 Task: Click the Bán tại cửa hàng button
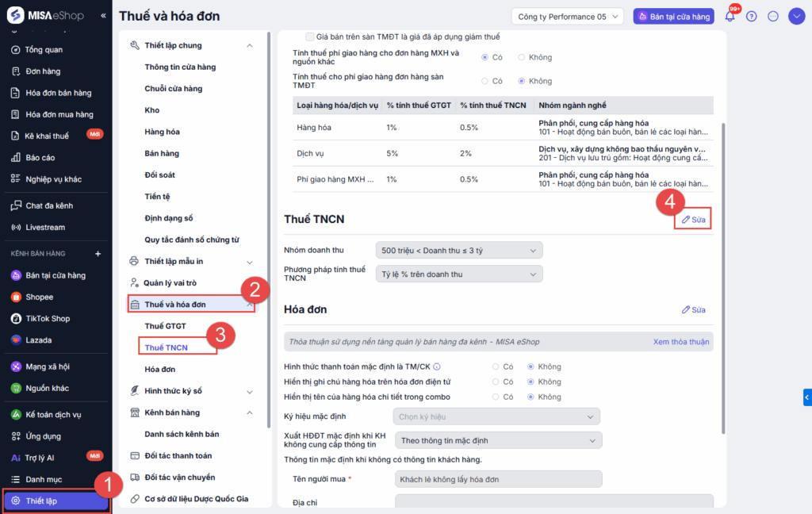pos(665,17)
